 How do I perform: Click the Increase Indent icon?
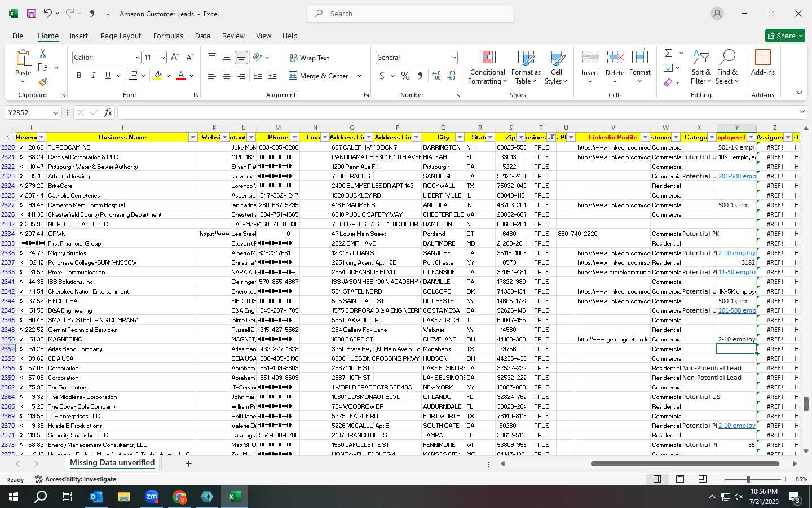click(x=272, y=76)
